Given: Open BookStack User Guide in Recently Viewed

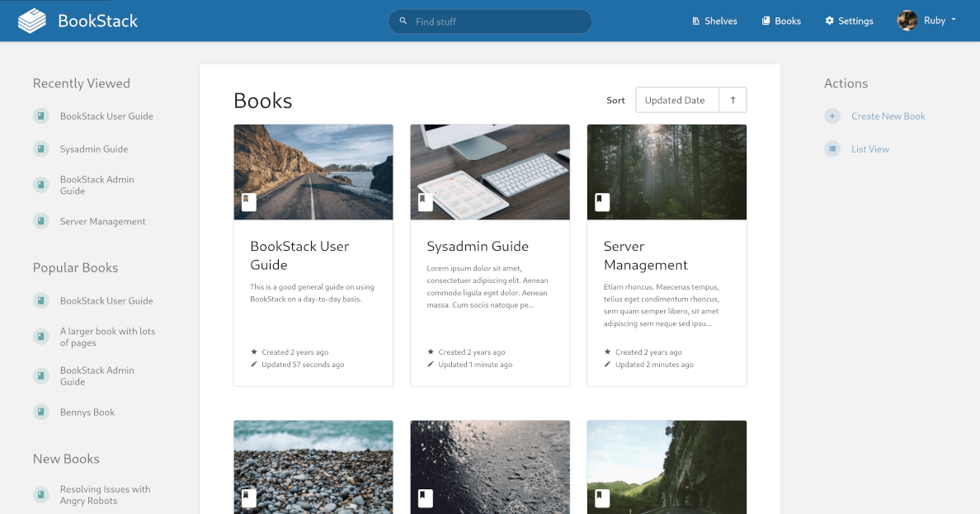Looking at the screenshot, I should [x=106, y=116].
